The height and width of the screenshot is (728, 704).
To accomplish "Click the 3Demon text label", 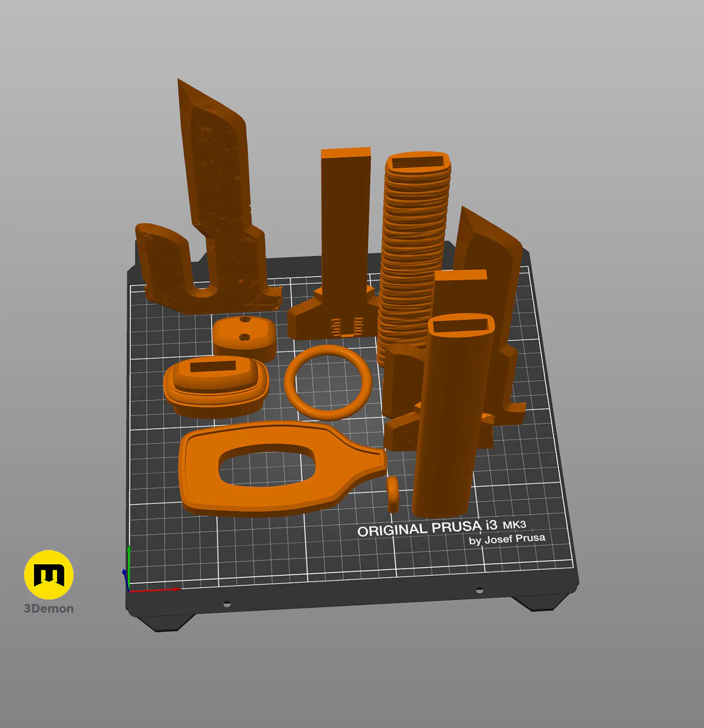I will [x=49, y=608].
